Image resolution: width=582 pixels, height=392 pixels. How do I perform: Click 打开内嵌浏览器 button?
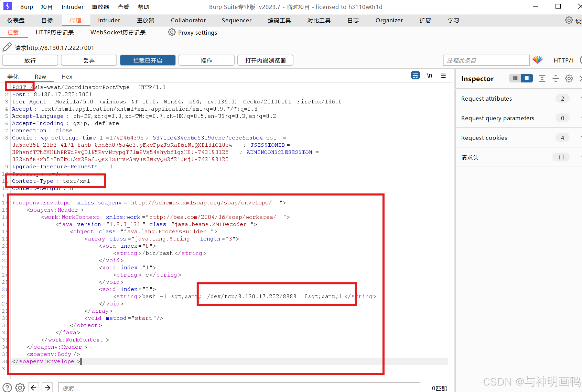click(265, 60)
